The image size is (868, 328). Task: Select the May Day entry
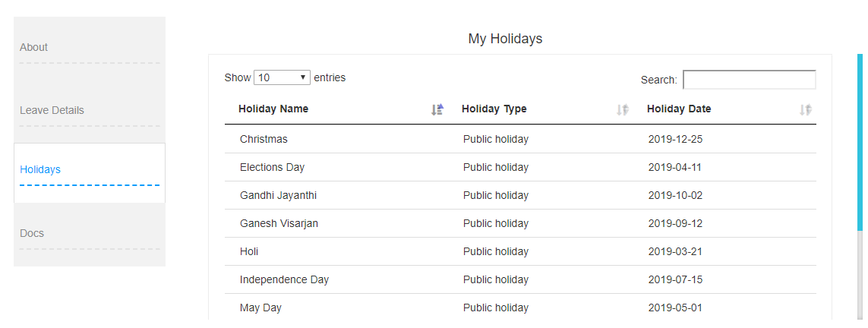[x=260, y=307]
